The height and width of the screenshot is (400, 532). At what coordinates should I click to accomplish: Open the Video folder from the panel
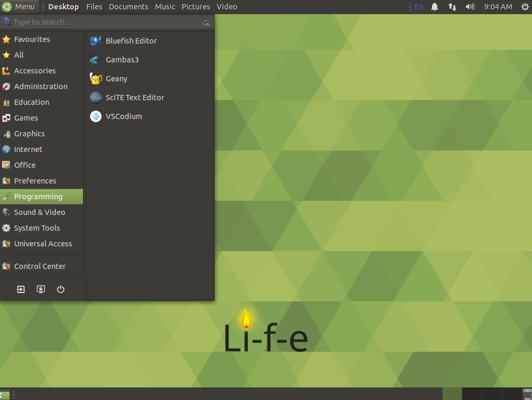click(x=227, y=7)
